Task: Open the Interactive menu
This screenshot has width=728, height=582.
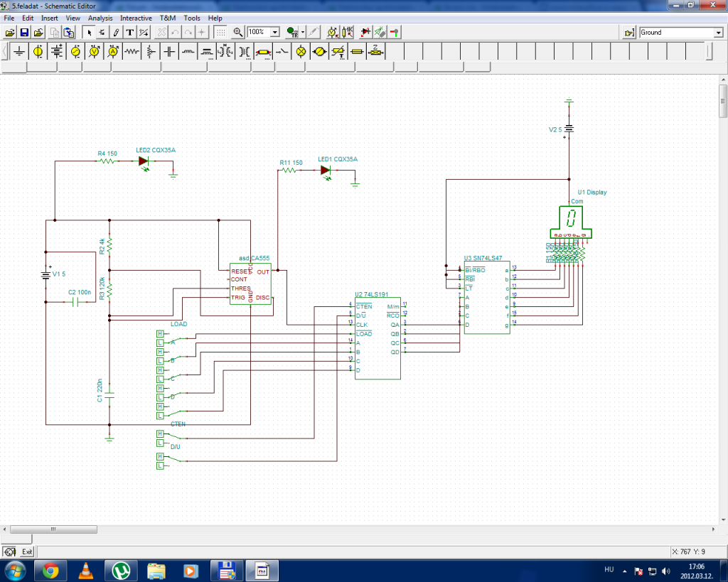Action: tap(136, 18)
